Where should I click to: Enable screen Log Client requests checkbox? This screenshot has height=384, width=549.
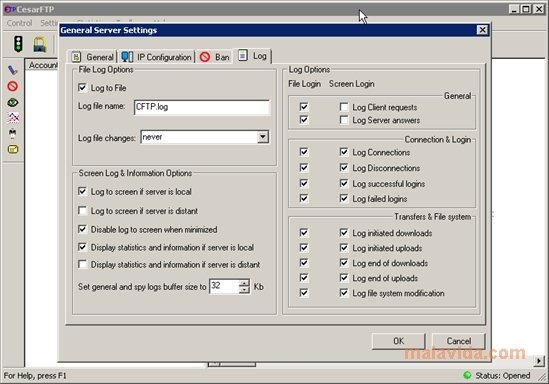point(344,107)
